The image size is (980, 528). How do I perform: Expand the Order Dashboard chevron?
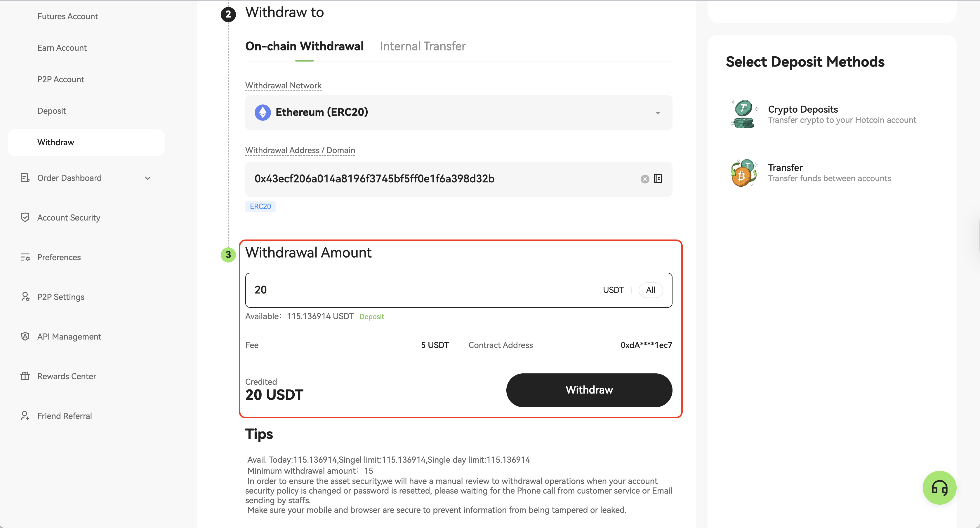(147, 178)
